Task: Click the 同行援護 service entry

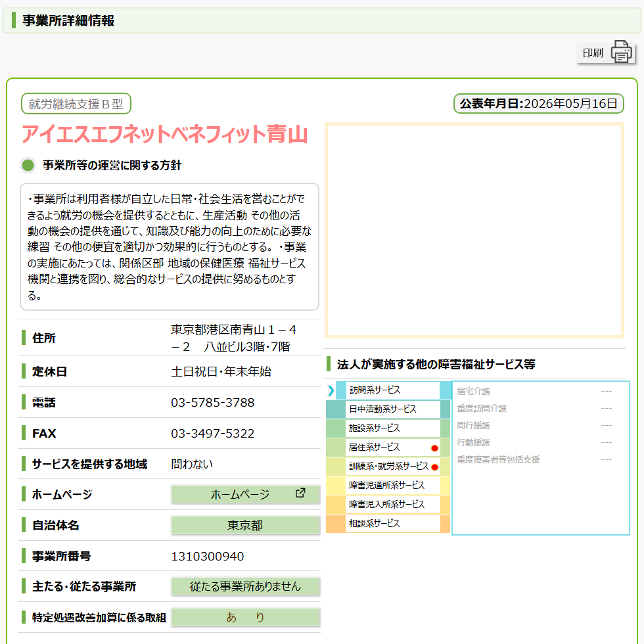Action: [x=473, y=426]
